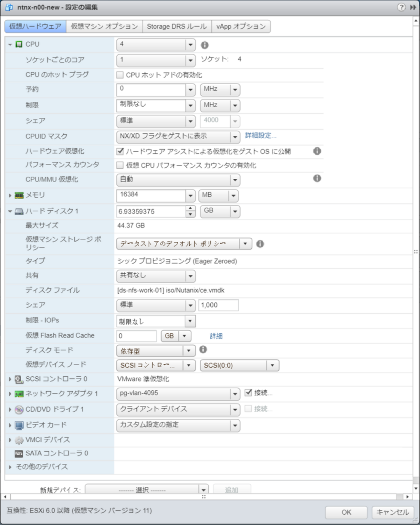Uncheck hardware-assisted virtualization exposure checkbox
This screenshot has width=420, height=525.
120,151
